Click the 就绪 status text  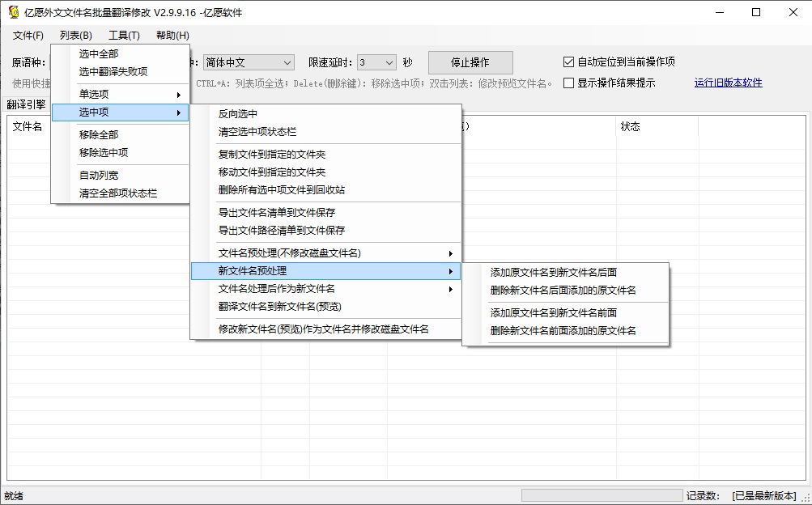click(x=14, y=496)
